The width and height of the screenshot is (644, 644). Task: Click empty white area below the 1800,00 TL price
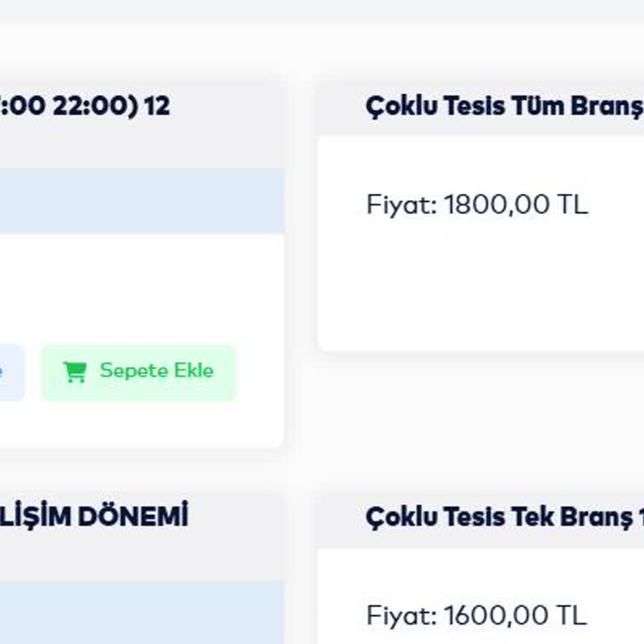(x=478, y=293)
